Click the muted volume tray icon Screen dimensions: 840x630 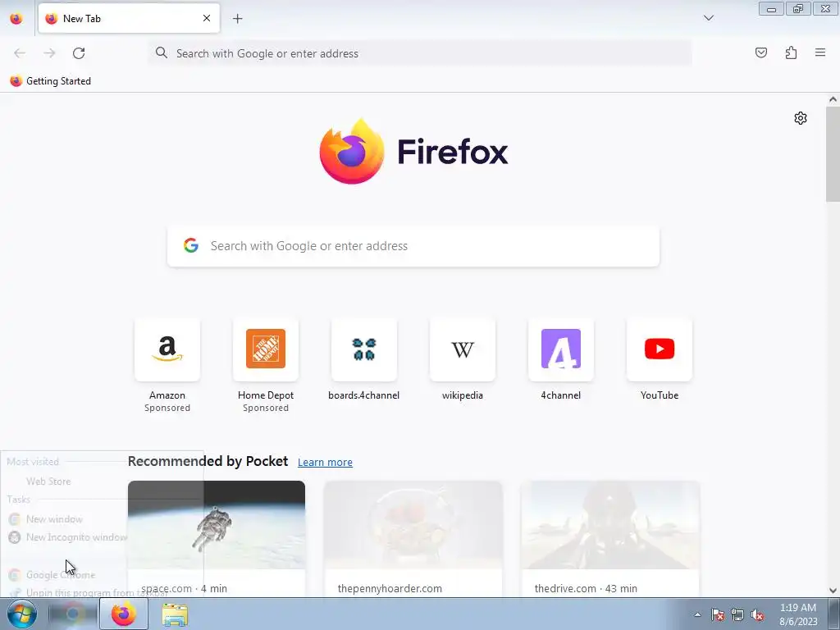click(x=757, y=614)
